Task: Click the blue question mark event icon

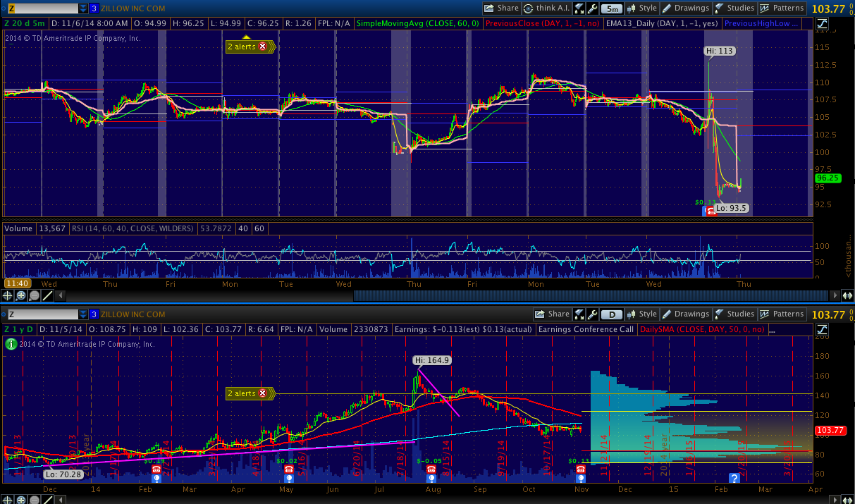Action: click(x=734, y=479)
